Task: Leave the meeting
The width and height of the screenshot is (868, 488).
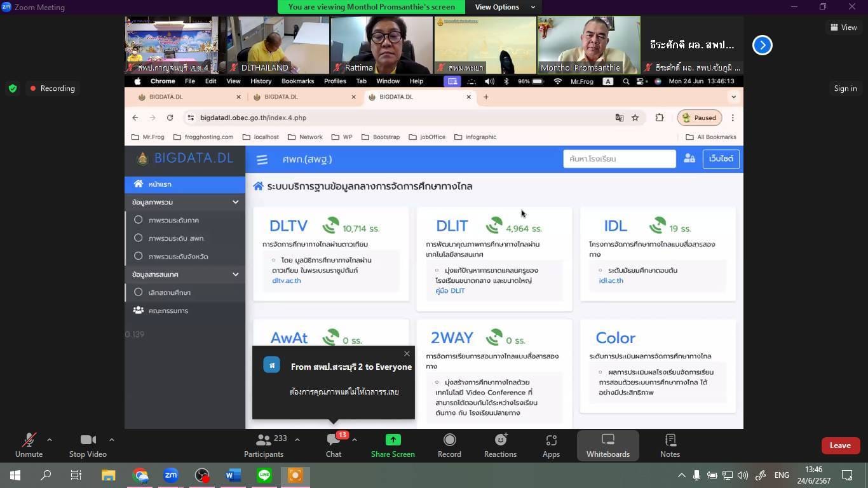Action: (840, 445)
